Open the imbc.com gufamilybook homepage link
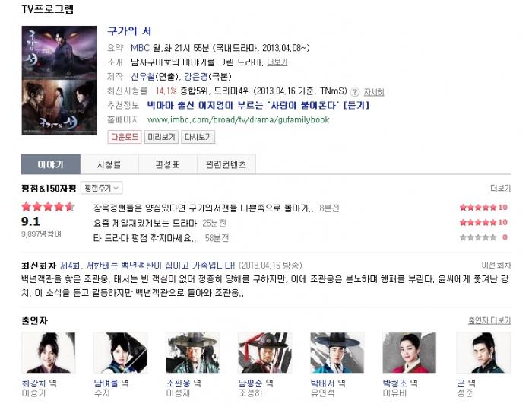The image size is (532, 407). click(x=238, y=119)
